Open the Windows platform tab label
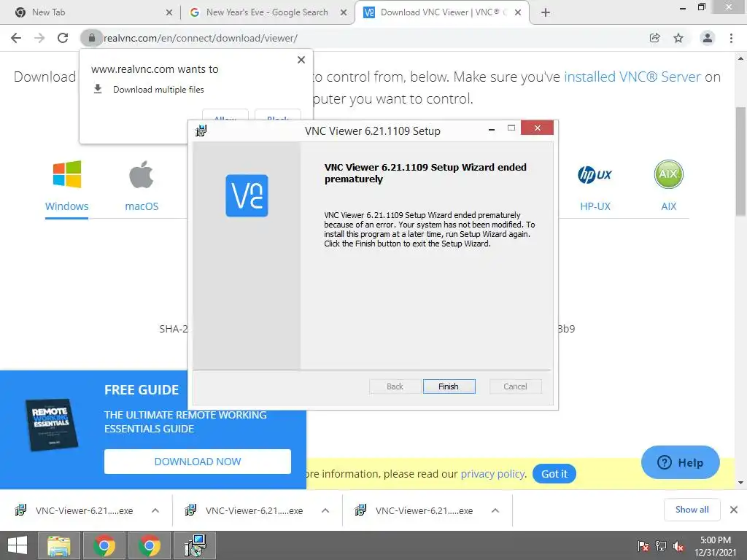747x560 pixels. click(x=66, y=206)
